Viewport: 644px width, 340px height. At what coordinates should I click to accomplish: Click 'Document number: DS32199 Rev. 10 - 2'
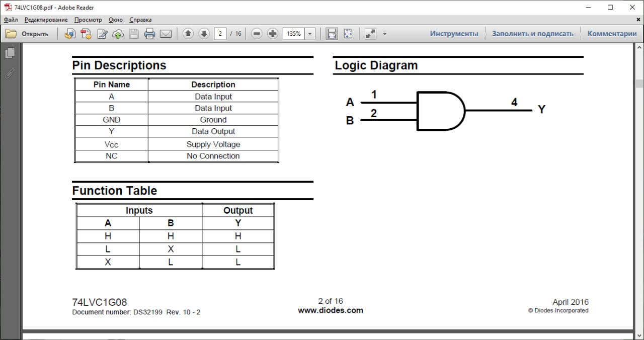[136, 312]
